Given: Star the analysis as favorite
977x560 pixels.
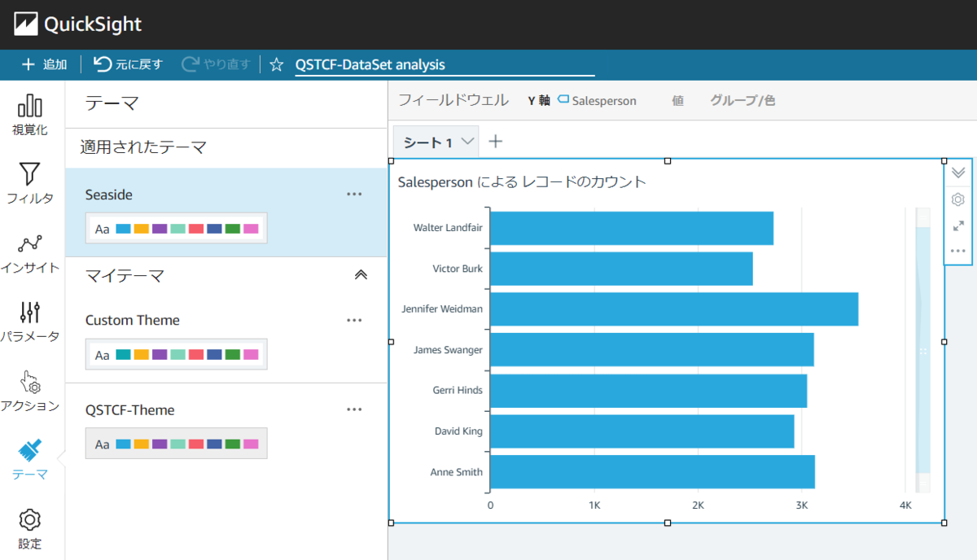Looking at the screenshot, I should pos(277,65).
